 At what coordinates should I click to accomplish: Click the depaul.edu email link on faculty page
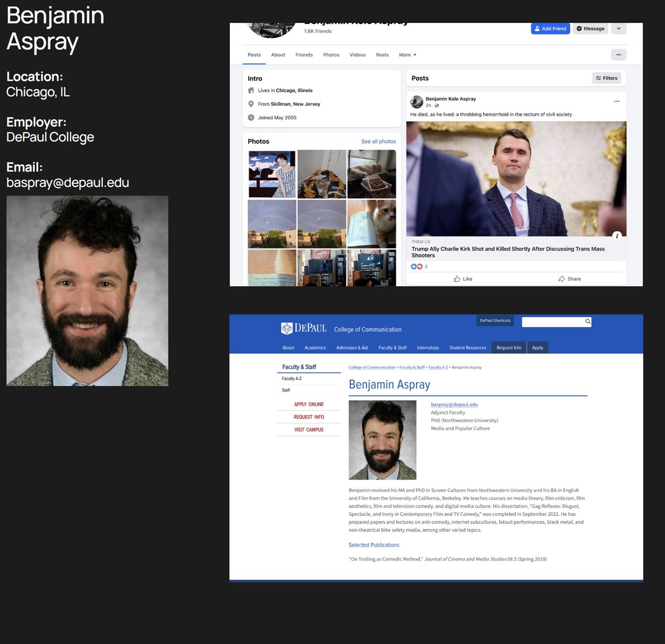(454, 405)
